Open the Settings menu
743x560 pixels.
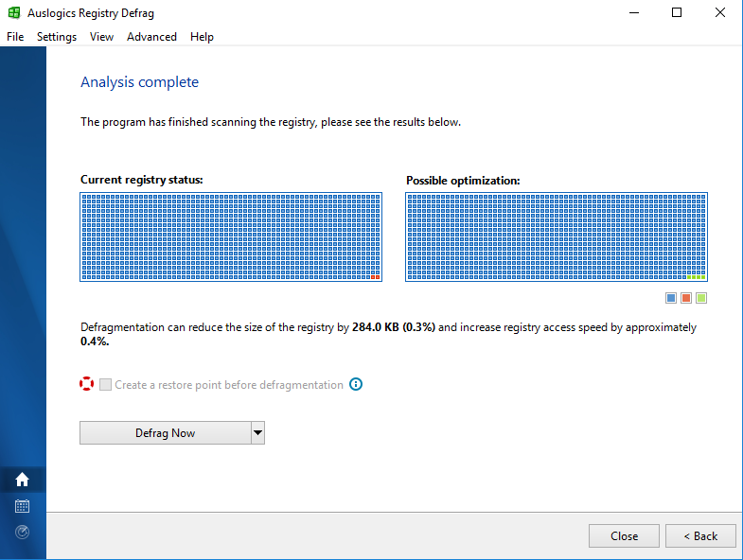point(57,37)
